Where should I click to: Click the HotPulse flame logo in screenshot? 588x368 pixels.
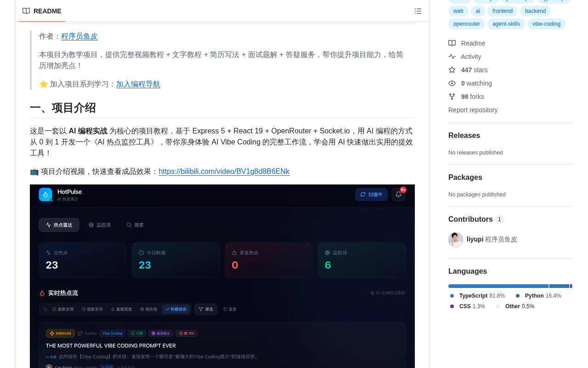tap(45, 195)
